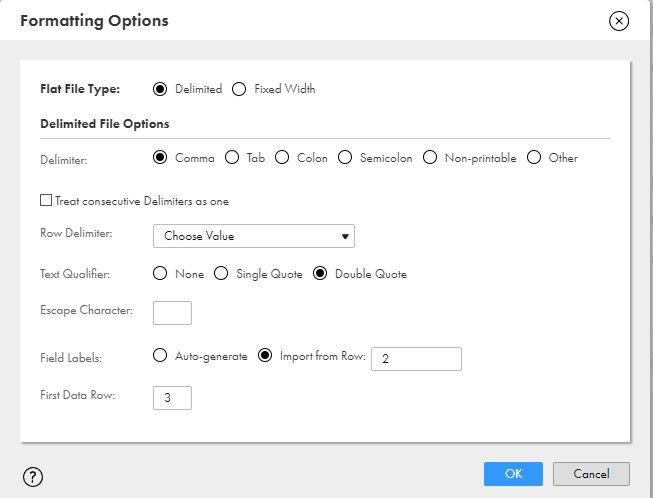Open the Row Delimiter dropdown
Viewport: 653px width, 498px height.
254,236
